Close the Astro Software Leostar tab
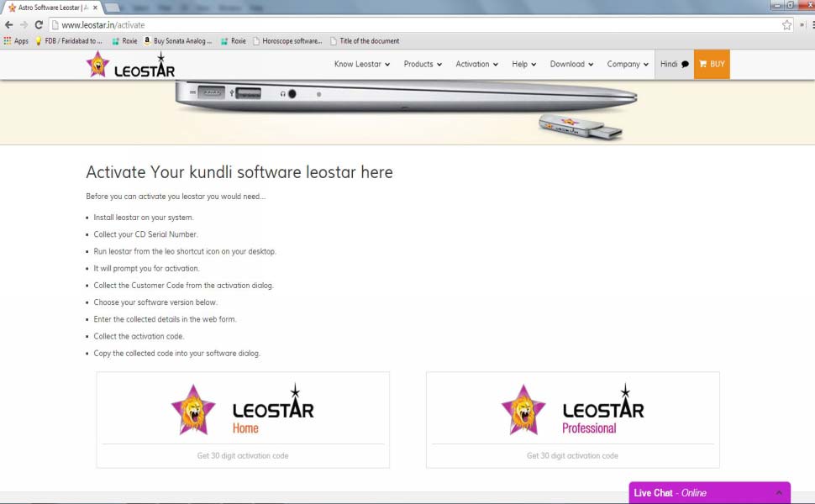The width and height of the screenshot is (815, 504). point(95,8)
